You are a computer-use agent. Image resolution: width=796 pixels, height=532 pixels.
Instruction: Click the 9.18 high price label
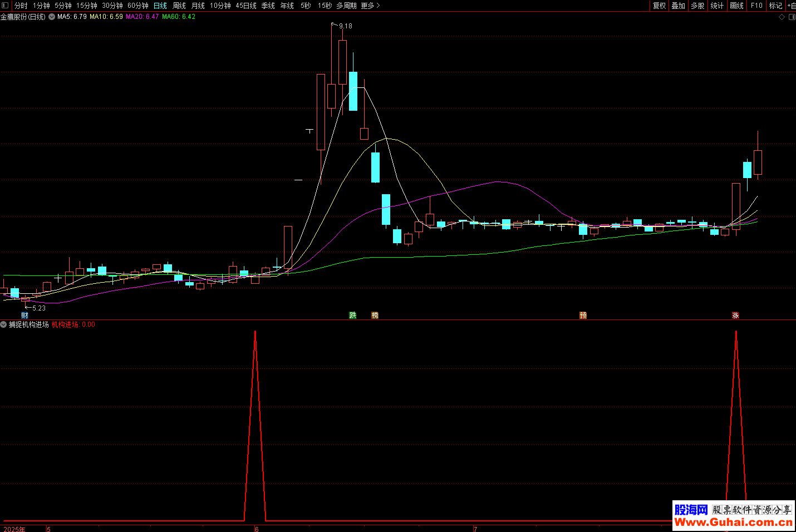pos(346,26)
